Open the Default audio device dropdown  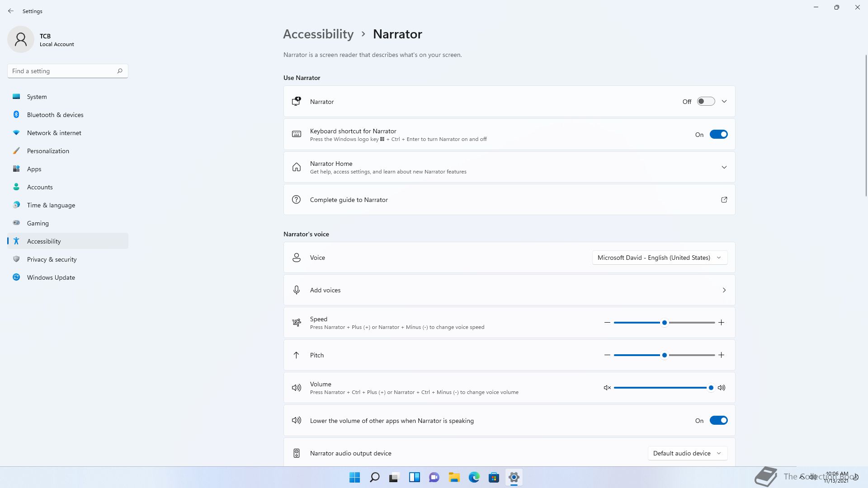pyautogui.click(x=687, y=453)
